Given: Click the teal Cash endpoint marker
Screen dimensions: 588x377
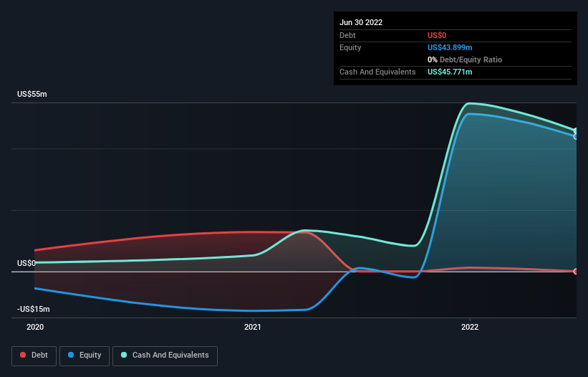Looking at the screenshot, I should point(576,130).
